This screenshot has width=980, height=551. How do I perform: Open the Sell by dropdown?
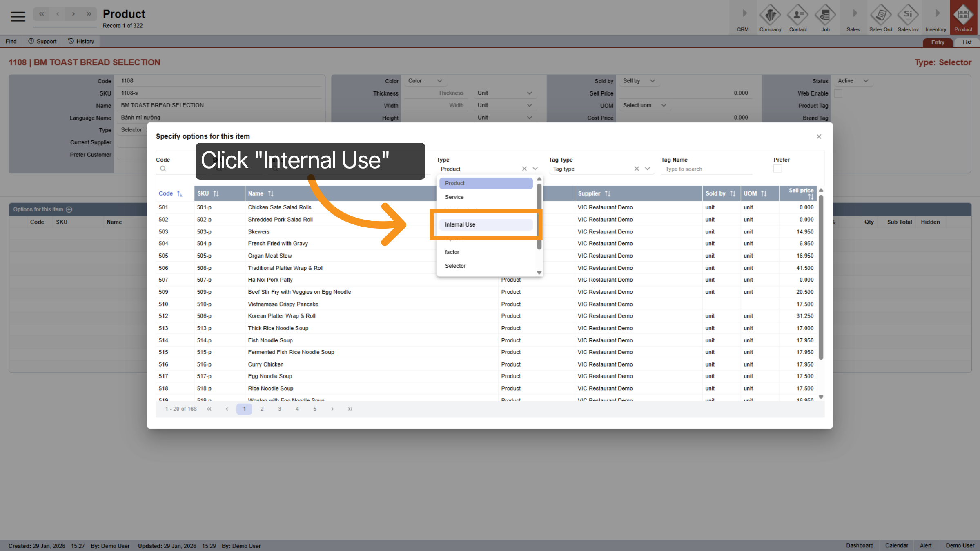point(639,80)
